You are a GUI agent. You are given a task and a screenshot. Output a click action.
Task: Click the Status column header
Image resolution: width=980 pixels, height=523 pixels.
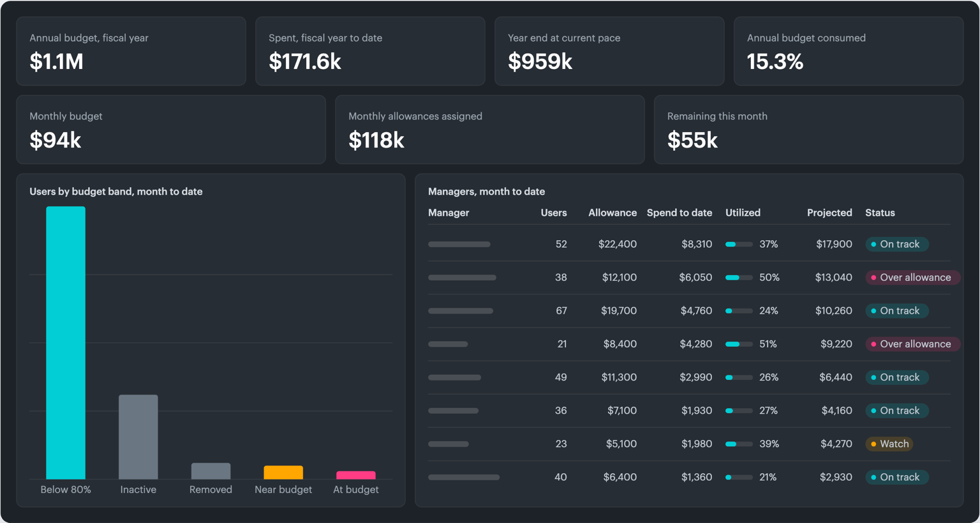[x=880, y=213]
